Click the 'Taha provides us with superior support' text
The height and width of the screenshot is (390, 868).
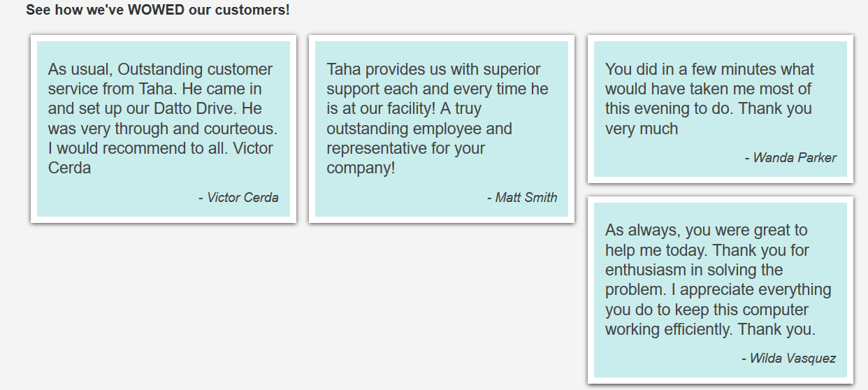[433, 80]
